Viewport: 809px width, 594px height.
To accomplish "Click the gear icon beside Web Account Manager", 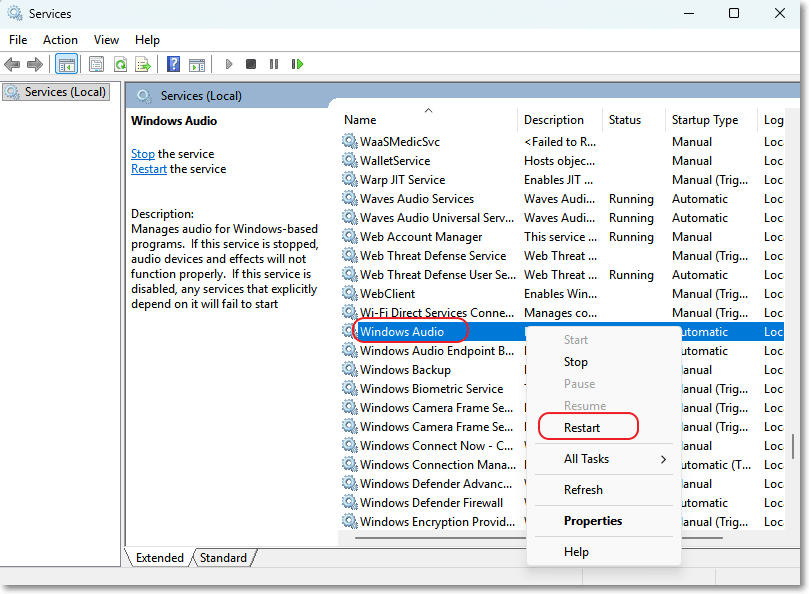I will 350,236.
